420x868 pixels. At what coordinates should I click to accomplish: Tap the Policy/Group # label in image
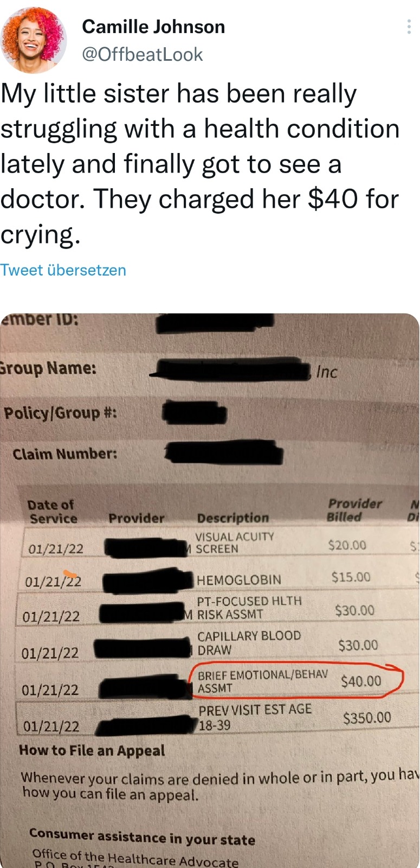pyautogui.click(x=60, y=413)
